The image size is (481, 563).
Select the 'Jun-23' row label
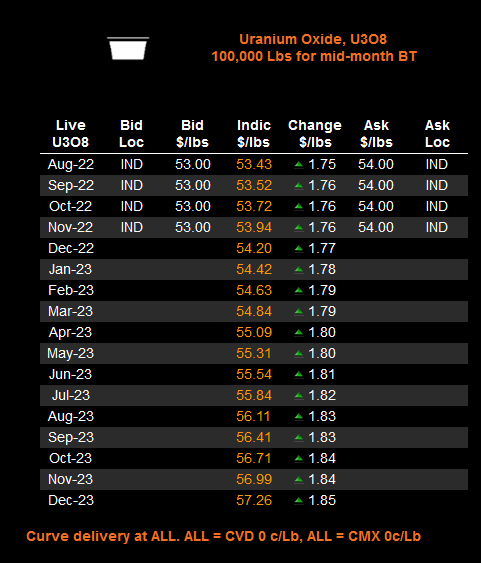click(70, 374)
